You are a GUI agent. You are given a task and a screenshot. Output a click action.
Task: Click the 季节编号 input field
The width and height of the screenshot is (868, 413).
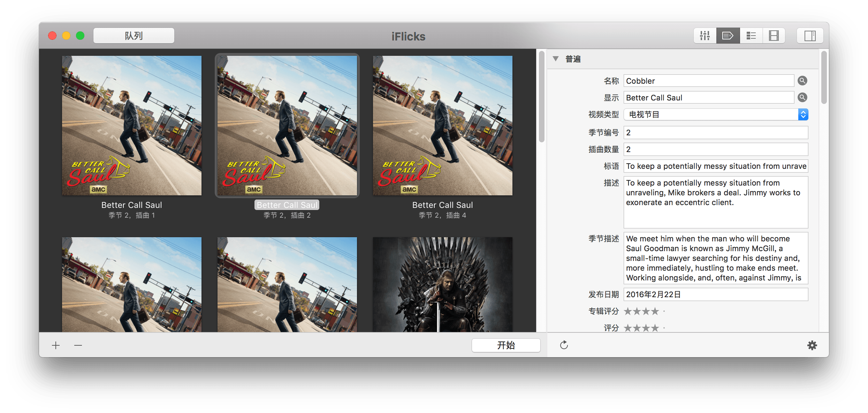[716, 133]
